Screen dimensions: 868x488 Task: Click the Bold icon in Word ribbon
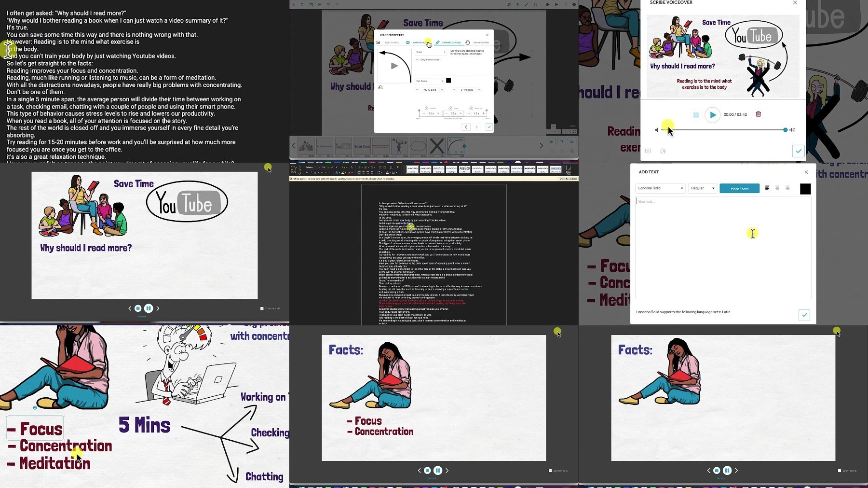307,173
